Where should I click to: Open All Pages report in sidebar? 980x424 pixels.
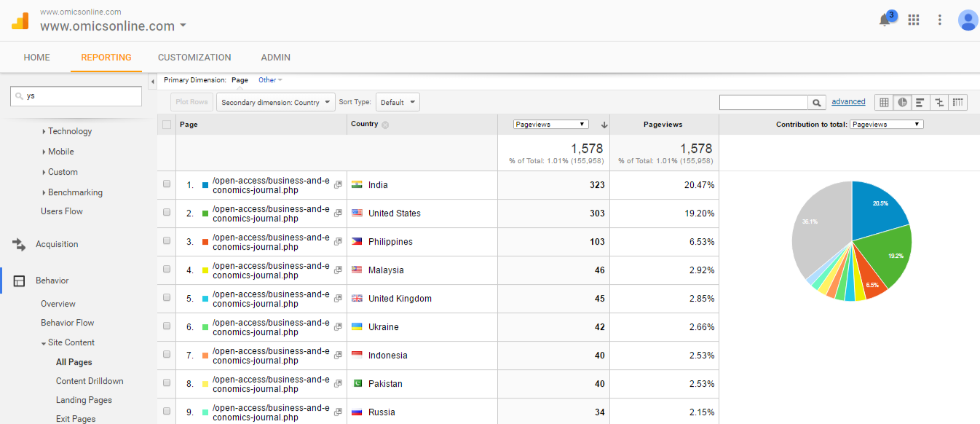(x=74, y=362)
